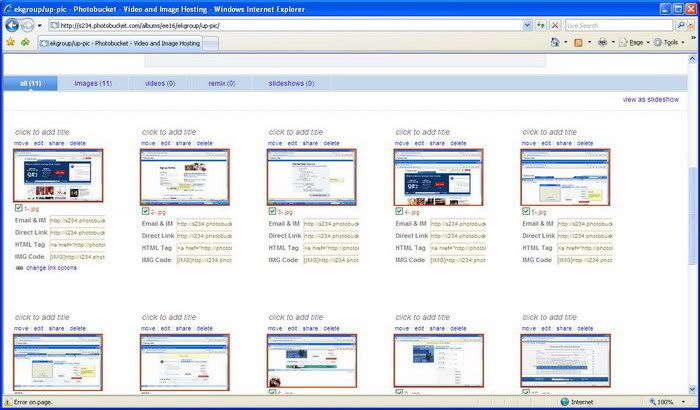
Task: Toggle the checkbox next to 5-.jpg
Action: 526,212
